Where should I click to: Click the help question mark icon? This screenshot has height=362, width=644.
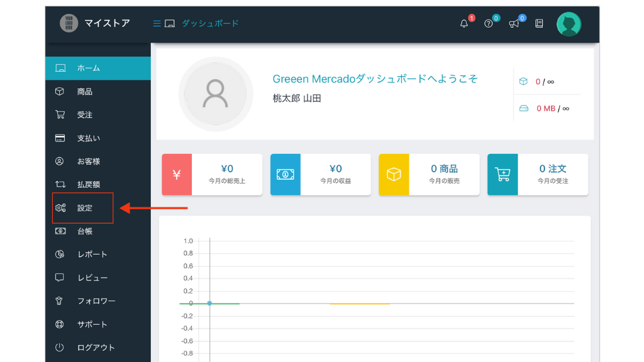point(489,23)
